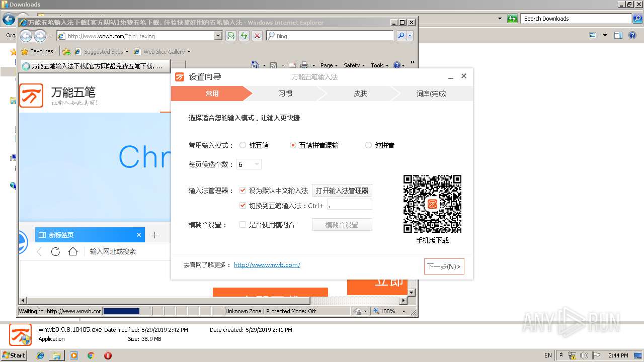Select 纯五笔 input mode radio
Screen dimensions: 644x362
[243, 145]
